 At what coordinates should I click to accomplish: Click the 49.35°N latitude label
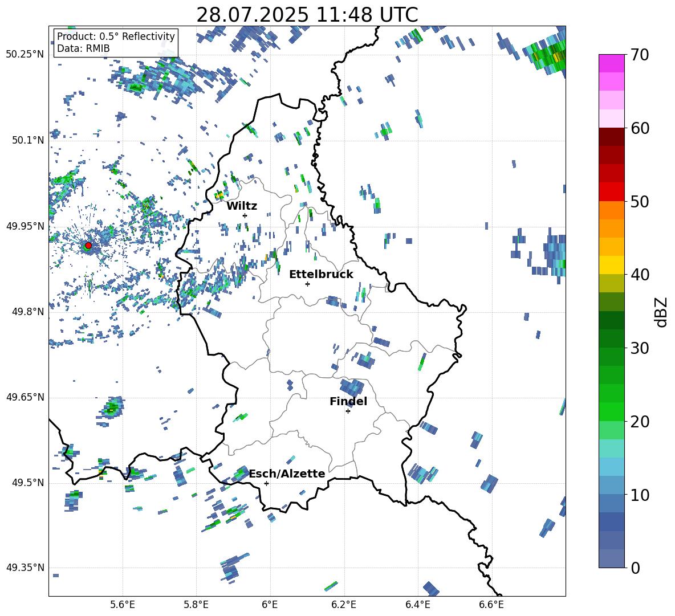pyautogui.click(x=25, y=568)
